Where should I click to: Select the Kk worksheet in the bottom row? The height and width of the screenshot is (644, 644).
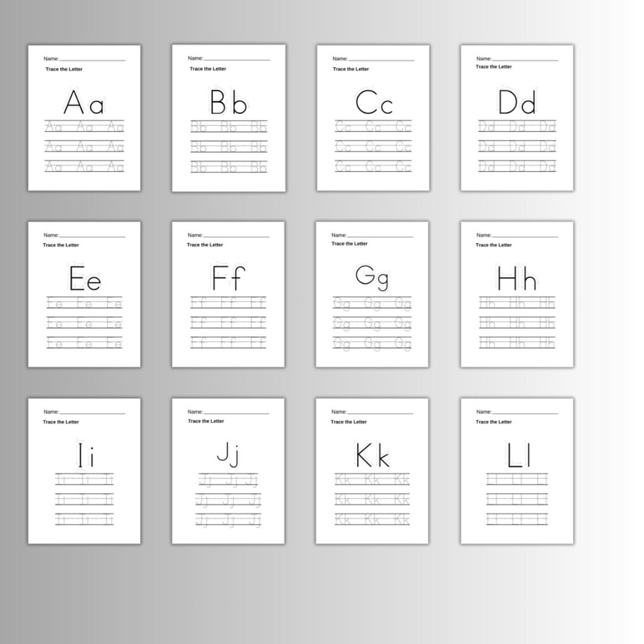click(x=372, y=471)
